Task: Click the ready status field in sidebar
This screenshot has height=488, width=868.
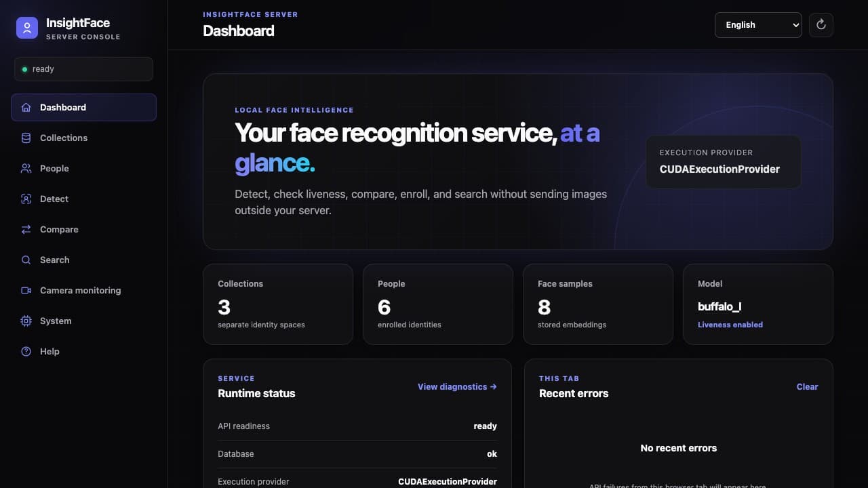Action: pos(83,69)
